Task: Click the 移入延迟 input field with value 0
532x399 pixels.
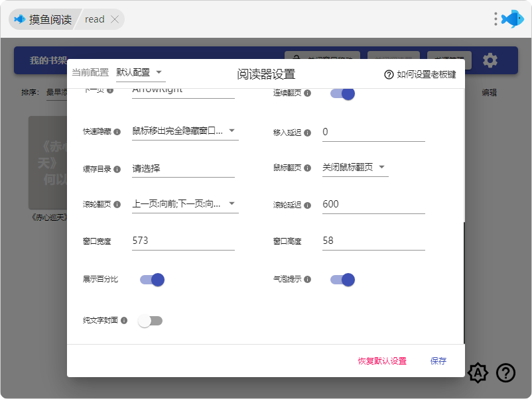Action: [x=373, y=133]
